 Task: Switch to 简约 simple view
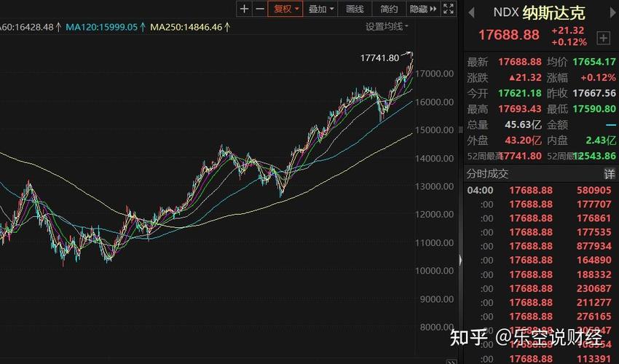pos(389,9)
